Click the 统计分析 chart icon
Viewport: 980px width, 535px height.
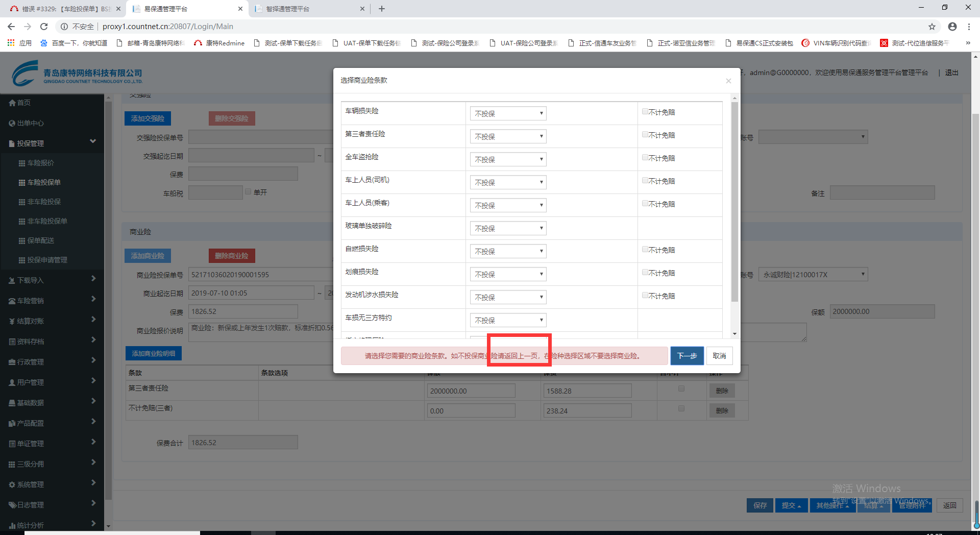point(12,526)
